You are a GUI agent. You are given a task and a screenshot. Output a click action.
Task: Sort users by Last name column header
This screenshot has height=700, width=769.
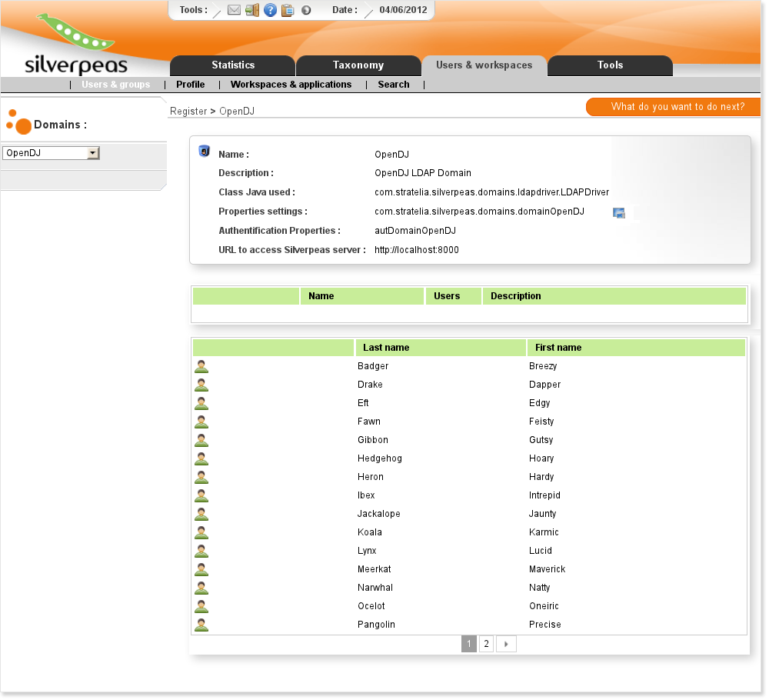pyautogui.click(x=386, y=348)
